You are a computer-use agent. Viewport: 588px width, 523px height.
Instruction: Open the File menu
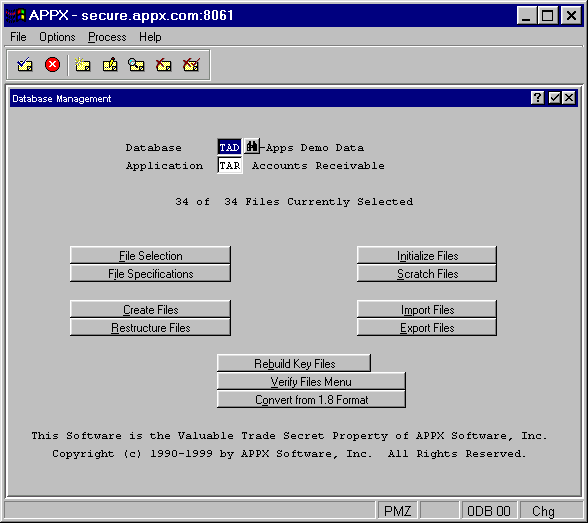pyautogui.click(x=18, y=37)
